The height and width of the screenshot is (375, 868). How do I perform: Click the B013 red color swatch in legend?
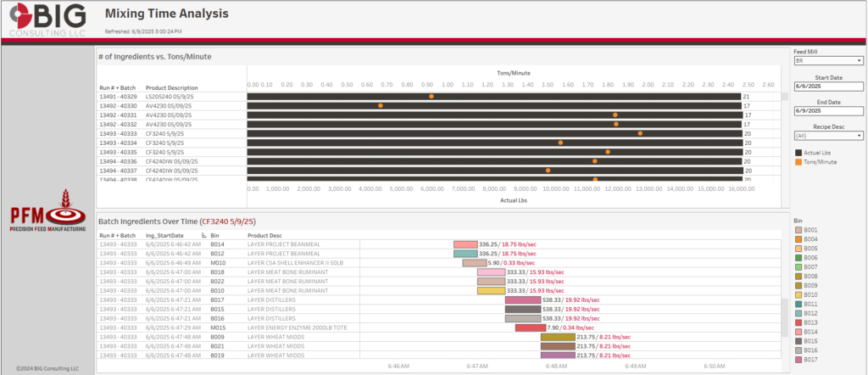798,322
